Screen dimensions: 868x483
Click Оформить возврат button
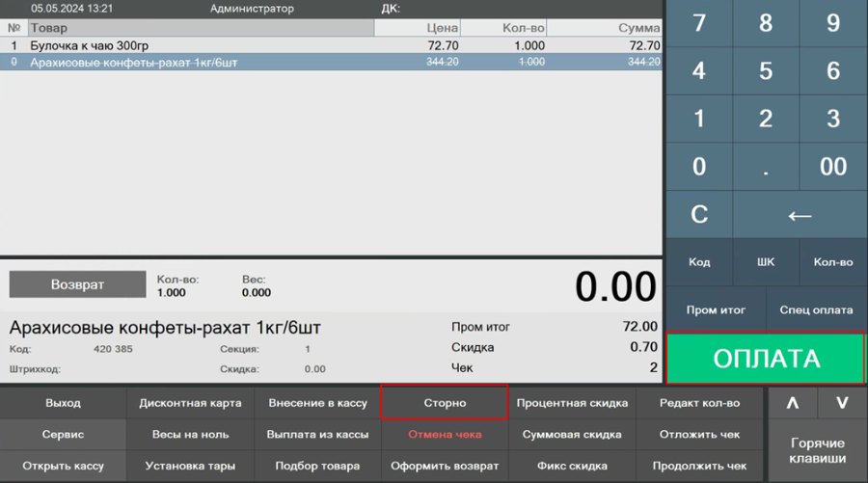[x=445, y=466]
